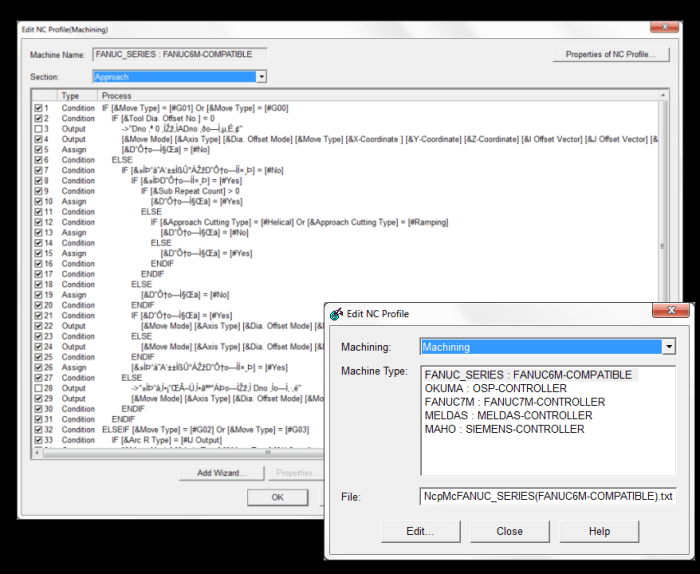Select row 12 Approach Cutting Type Helical condition
The image size is (700, 574).
pos(299,222)
